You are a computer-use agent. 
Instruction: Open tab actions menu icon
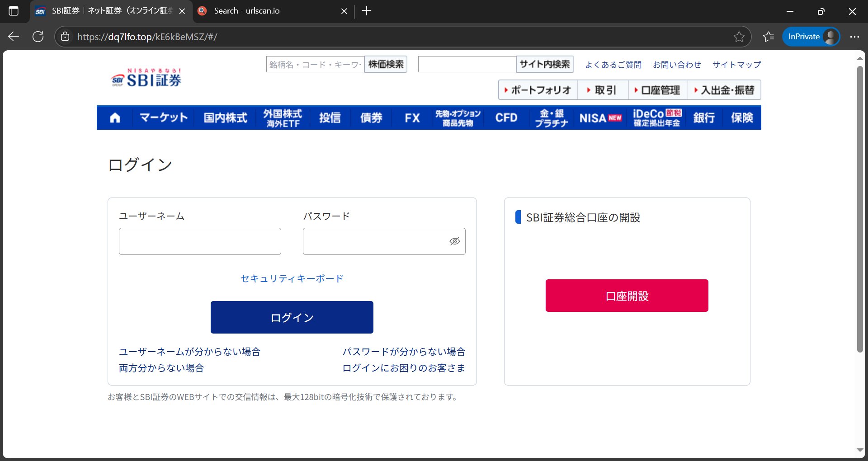click(14, 11)
